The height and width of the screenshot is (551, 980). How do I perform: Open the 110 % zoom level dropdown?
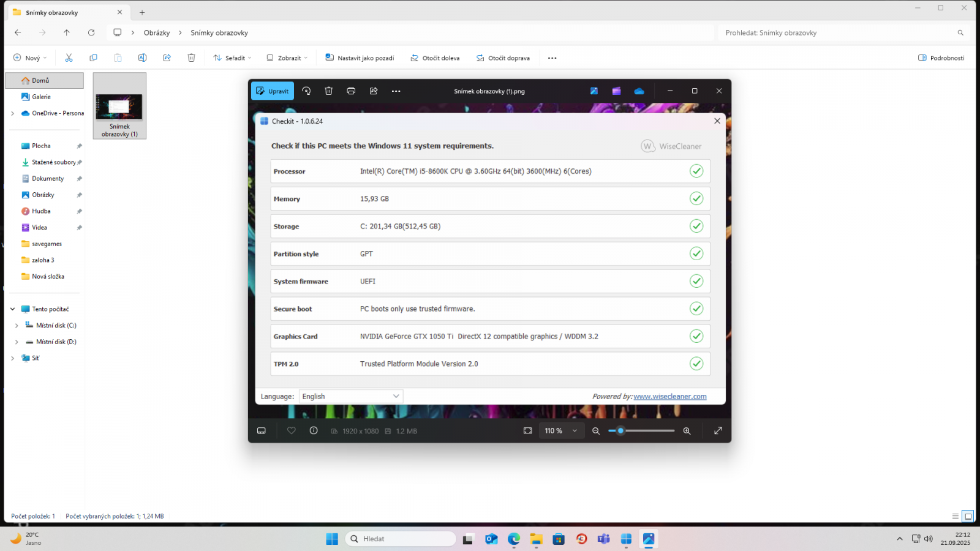pyautogui.click(x=561, y=431)
